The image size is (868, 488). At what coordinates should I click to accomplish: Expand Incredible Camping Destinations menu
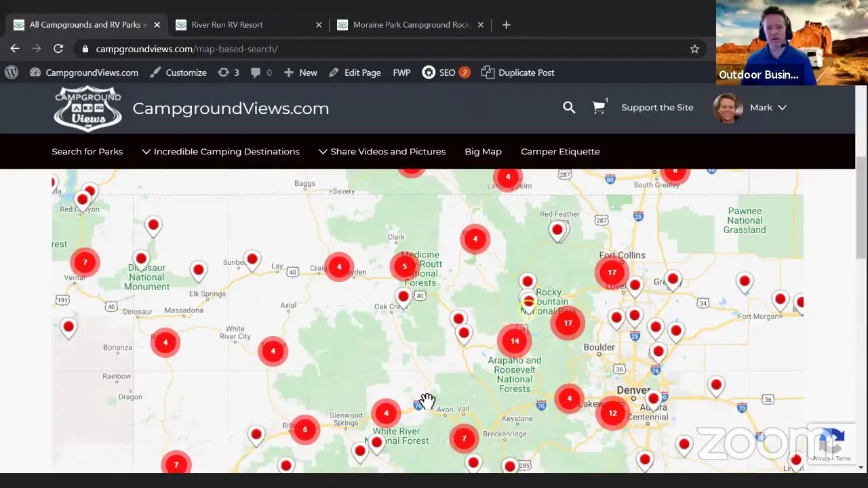tap(220, 151)
